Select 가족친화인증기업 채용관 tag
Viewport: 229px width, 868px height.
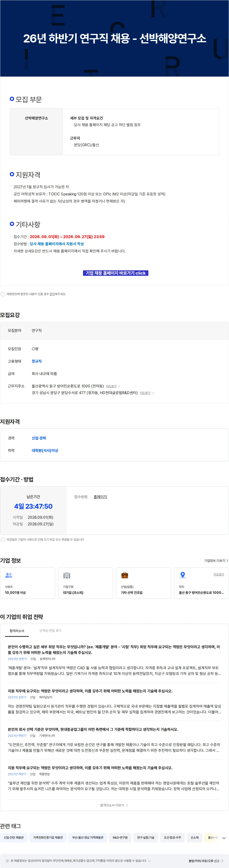coord(48,838)
